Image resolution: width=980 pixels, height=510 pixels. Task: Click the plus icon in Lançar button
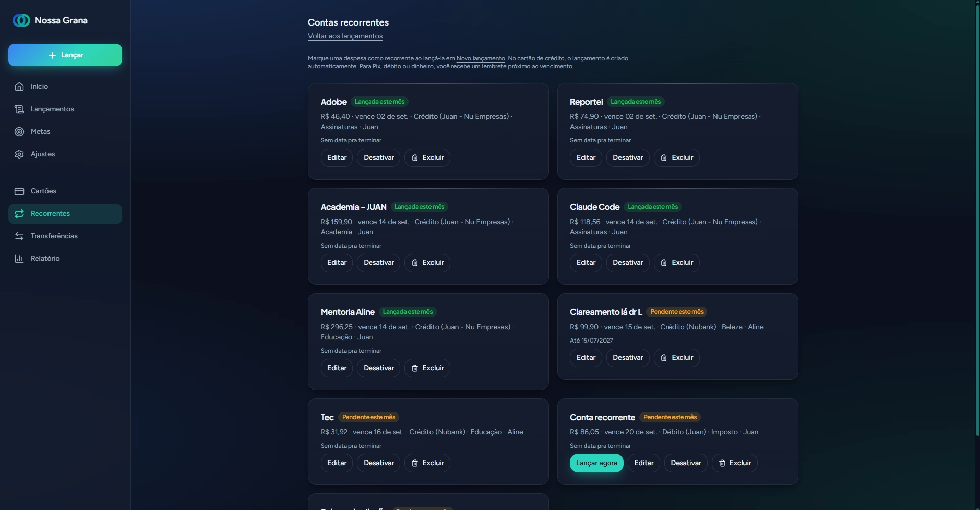(52, 55)
